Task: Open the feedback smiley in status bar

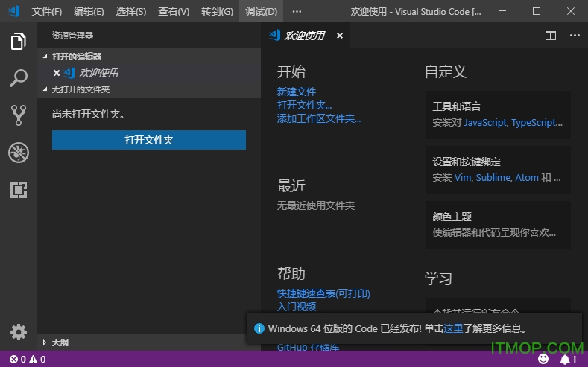Action: coord(543,360)
